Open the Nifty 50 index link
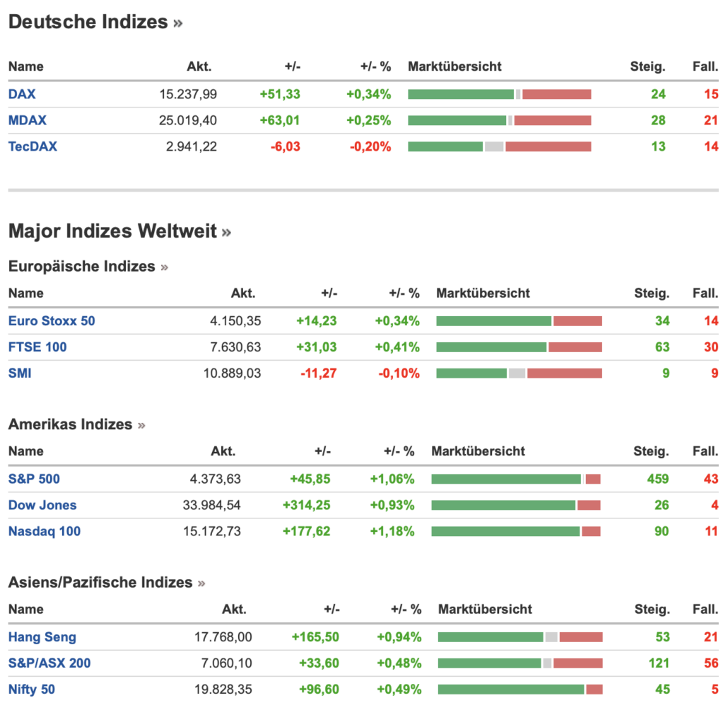Viewport: 728px width, 727px height. 32,689
